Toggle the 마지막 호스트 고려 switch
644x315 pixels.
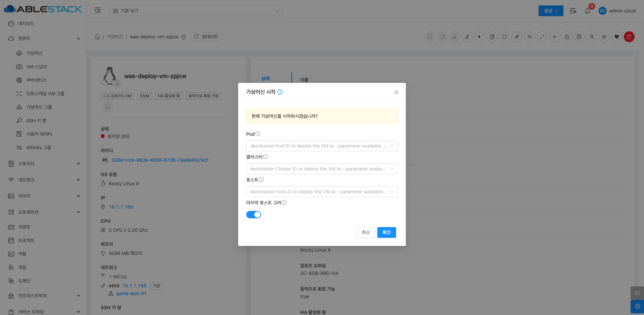tap(254, 215)
